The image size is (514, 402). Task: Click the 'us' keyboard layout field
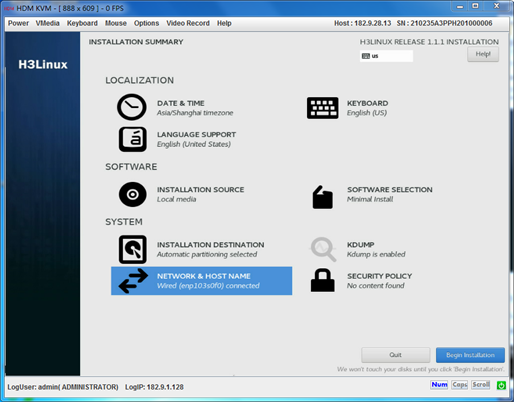click(386, 56)
